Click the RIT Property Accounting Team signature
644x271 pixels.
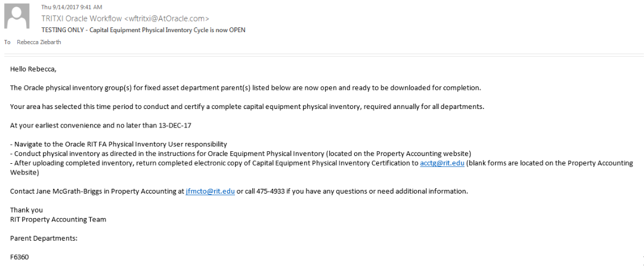coord(58,219)
